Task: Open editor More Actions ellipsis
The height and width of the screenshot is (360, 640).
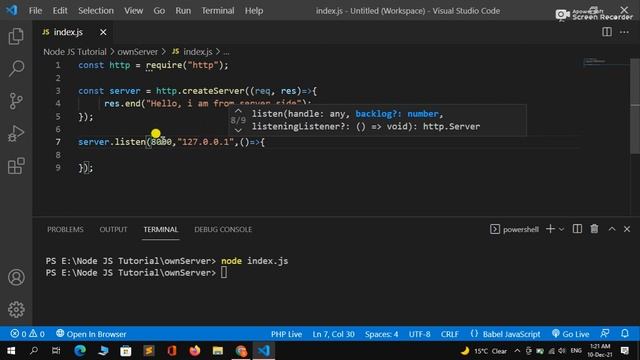Action: pyautogui.click(x=624, y=32)
